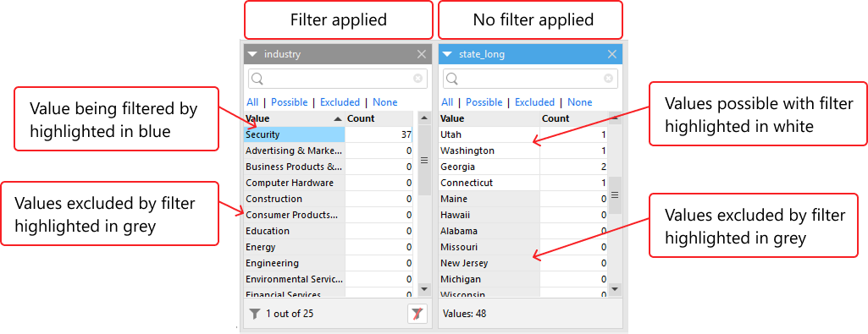Select Excluded link in industry panel
This screenshot has height=334, width=868.
[340, 102]
